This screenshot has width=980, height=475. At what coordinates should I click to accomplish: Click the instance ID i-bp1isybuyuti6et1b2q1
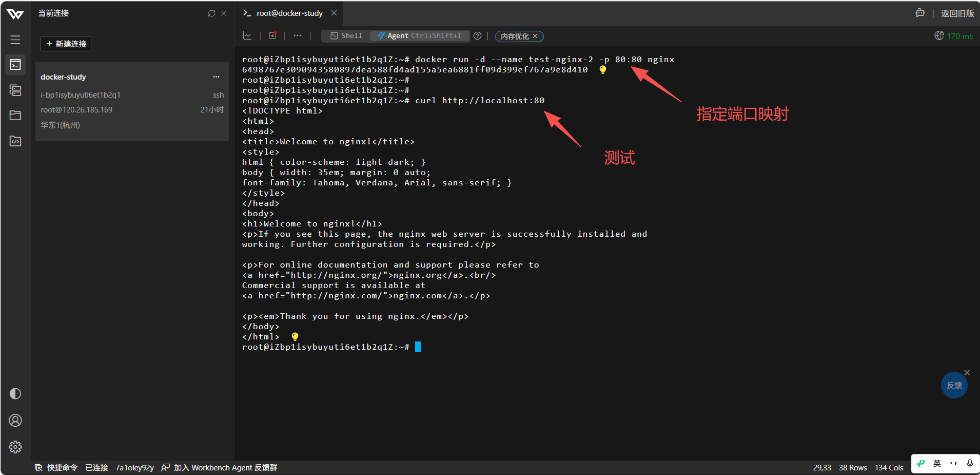pyautogui.click(x=81, y=95)
